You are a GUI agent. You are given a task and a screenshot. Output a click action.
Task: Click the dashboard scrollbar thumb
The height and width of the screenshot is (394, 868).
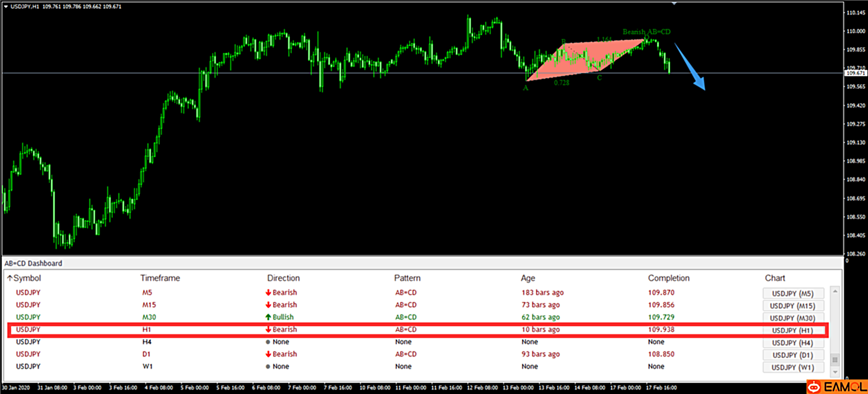(x=836, y=359)
